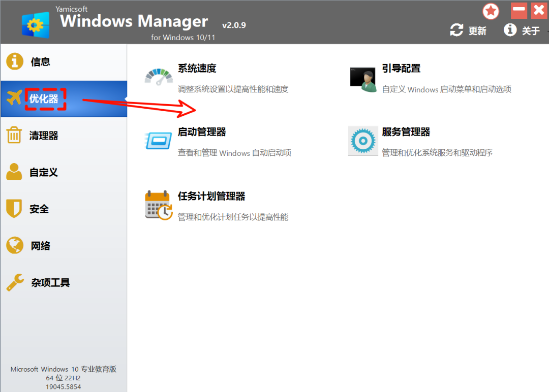This screenshot has height=392, width=549.
Task: Open the 自定义 section label
Action: click(x=44, y=173)
